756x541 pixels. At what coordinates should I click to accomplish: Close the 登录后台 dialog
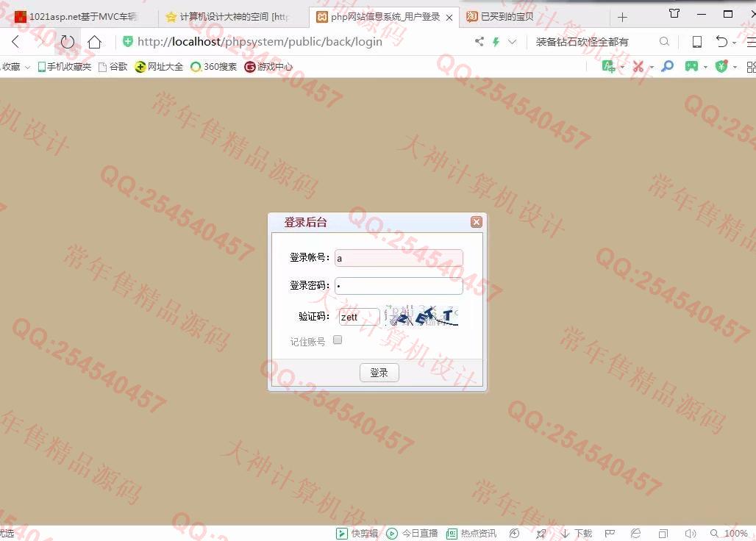477,221
